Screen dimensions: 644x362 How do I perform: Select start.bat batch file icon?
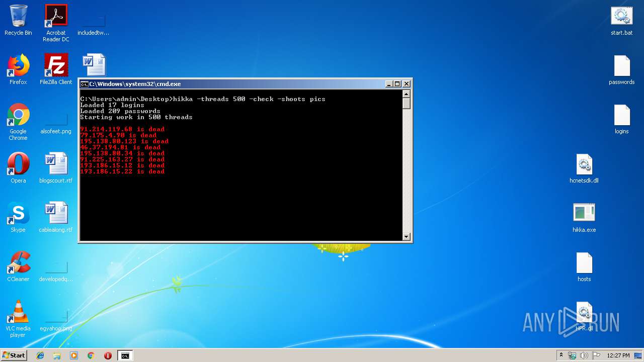tap(622, 21)
